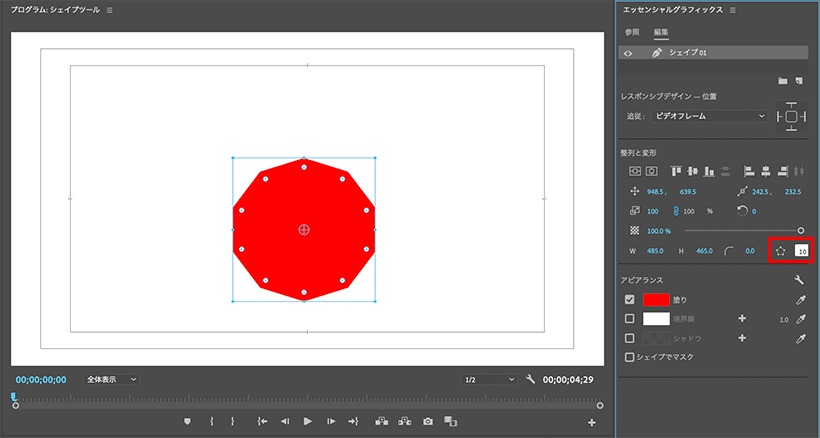Screen dimensions: 820x438
Task: Switch to the 参照 tab
Action: pos(632,32)
